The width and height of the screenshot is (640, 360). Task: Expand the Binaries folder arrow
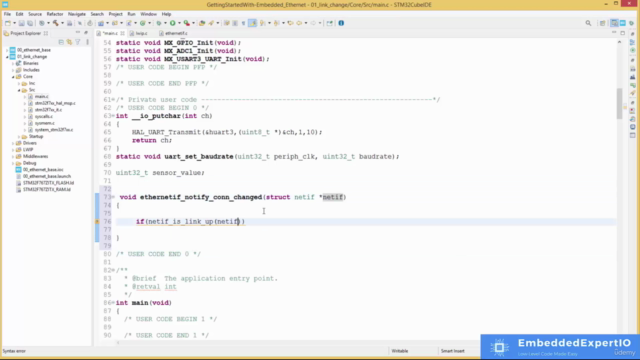(13, 64)
